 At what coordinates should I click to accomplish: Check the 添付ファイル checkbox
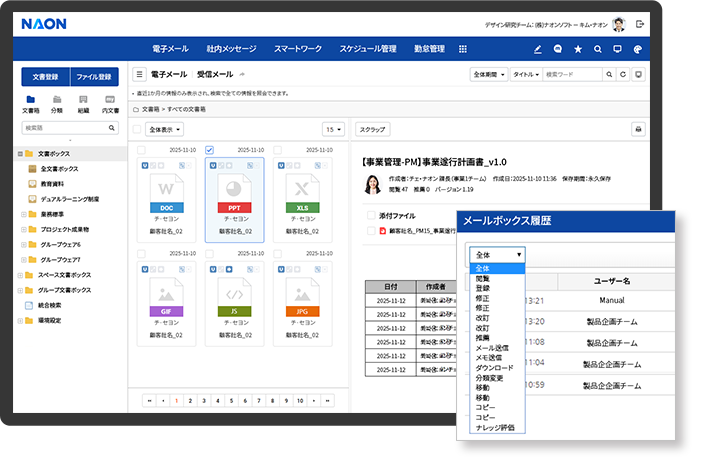click(370, 215)
